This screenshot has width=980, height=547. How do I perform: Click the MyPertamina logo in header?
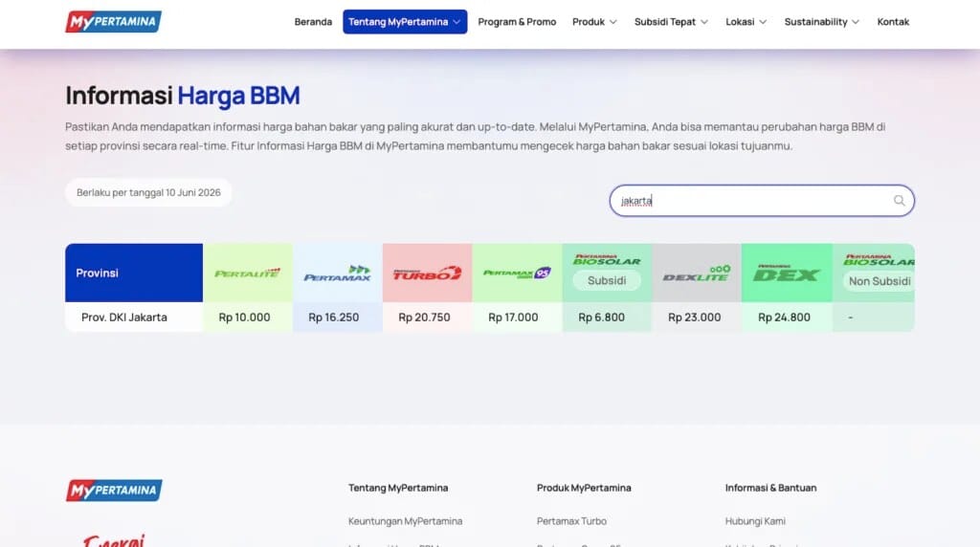click(x=113, y=22)
